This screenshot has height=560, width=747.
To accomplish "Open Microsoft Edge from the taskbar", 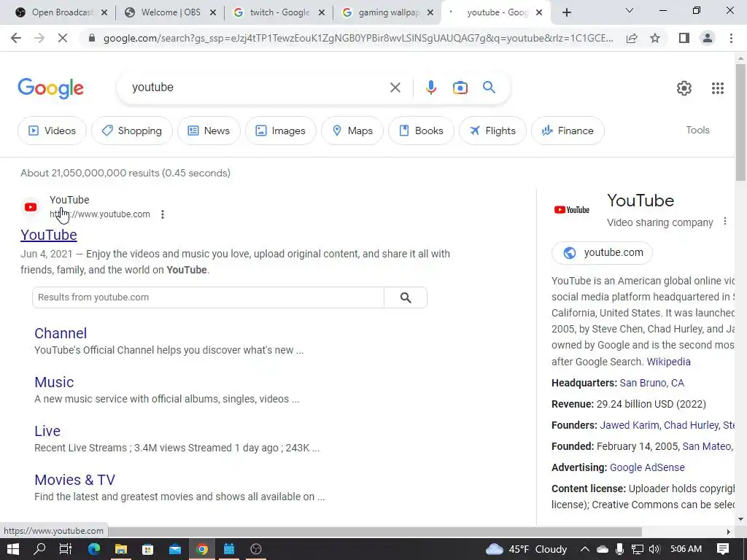I will coord(94,549).
